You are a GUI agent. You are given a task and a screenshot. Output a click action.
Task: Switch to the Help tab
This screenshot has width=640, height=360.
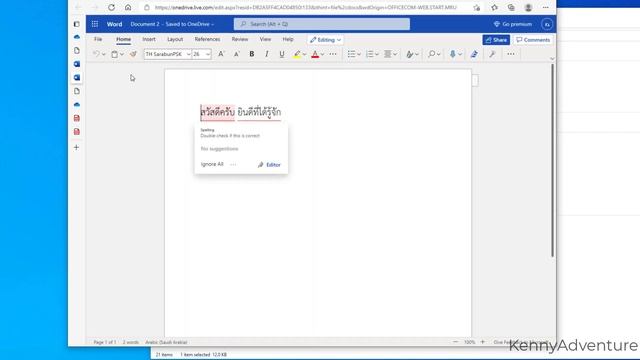coord(288,39)
